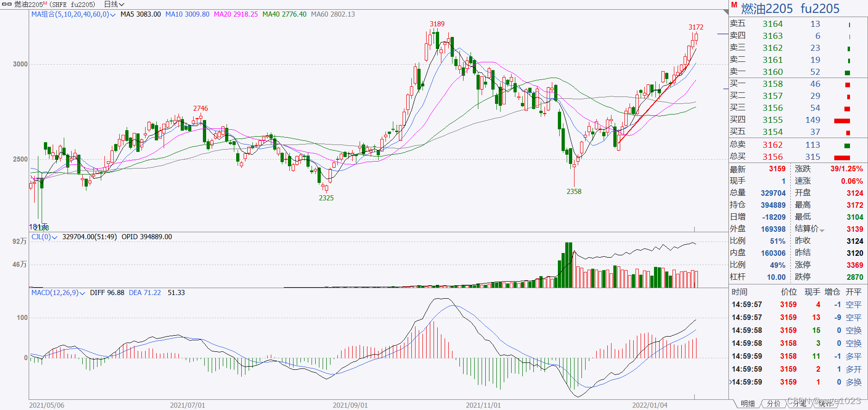Select the 14:59:58 tick row with 现手 15
This screenshot has height=410, width=868.
[x=798, y=331]
